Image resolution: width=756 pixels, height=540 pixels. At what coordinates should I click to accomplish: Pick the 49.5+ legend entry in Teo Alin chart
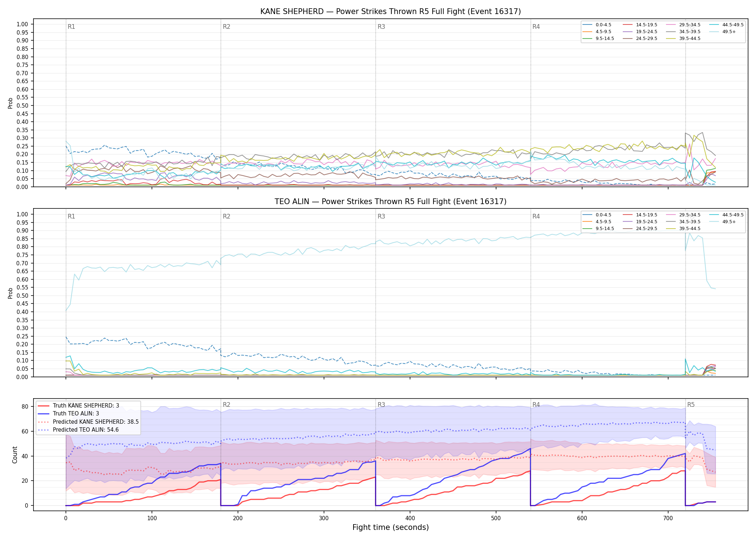click(723, 222)
